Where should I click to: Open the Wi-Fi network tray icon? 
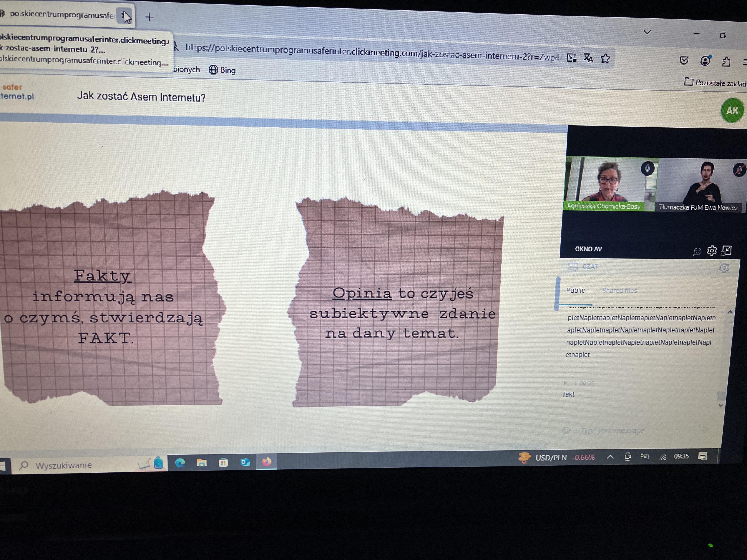pyautogui.click(x=663, y=457)
